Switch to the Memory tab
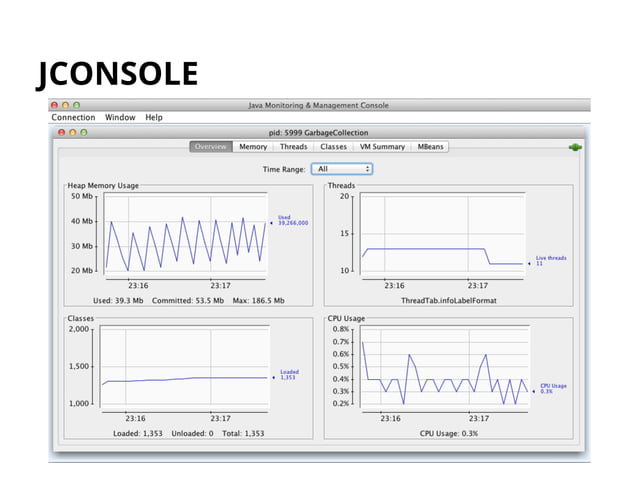638x478 pixels. click(253, 147)
